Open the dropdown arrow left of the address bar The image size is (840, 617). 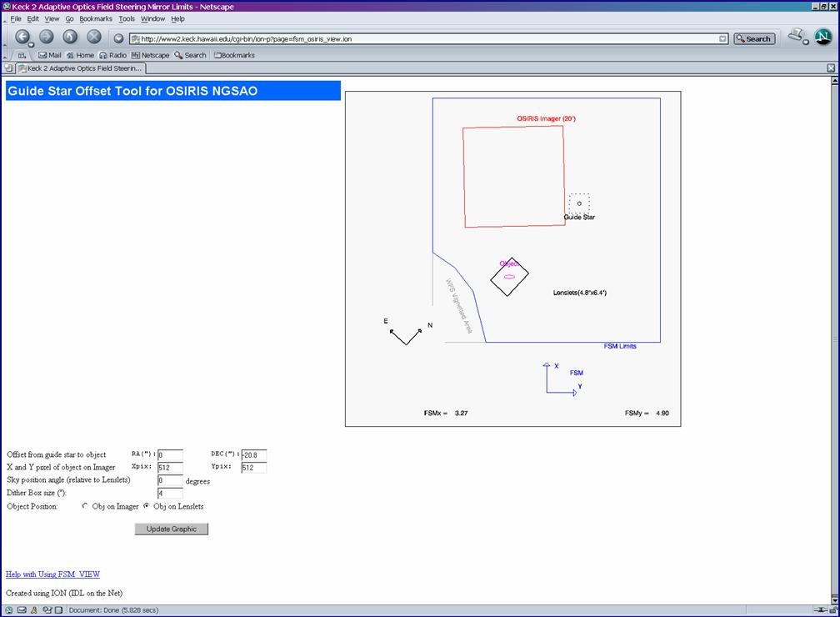point(118,38)
